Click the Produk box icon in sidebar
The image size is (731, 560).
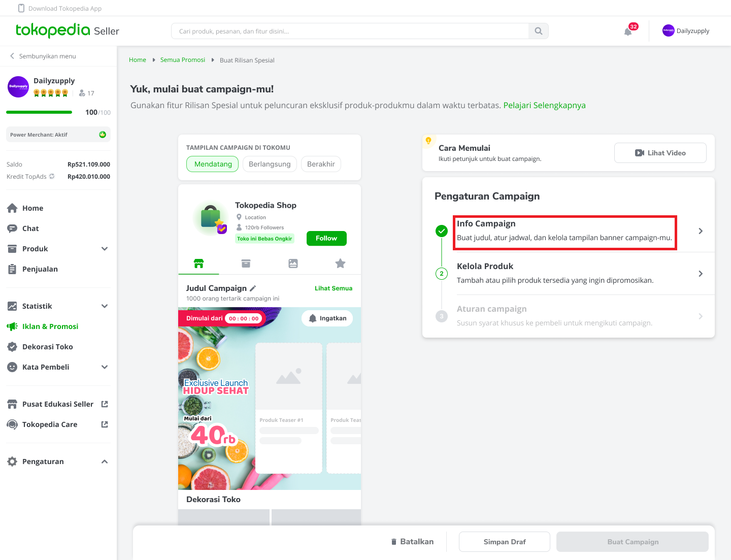12,249
